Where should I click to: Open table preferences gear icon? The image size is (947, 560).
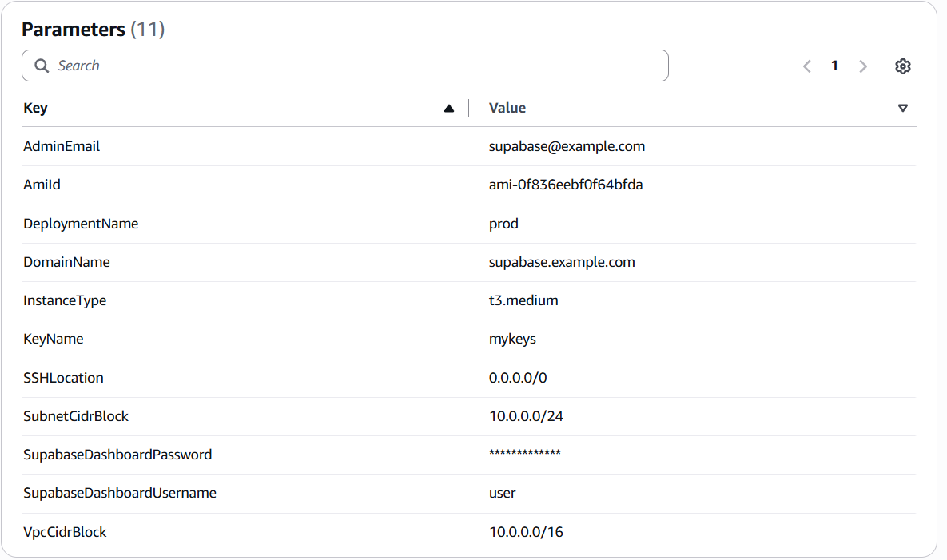click(902, 66)
